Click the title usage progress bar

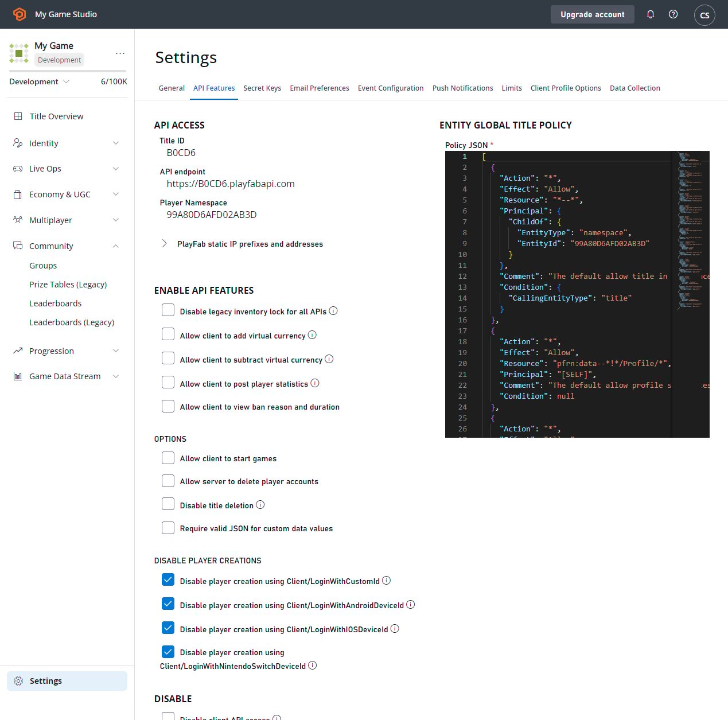click(x=68, y=71)
